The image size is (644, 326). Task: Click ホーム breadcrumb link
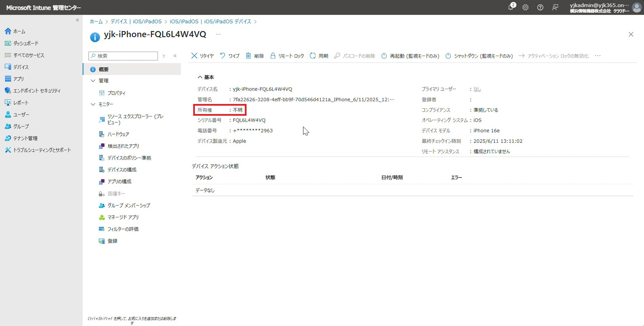(96, 21)
